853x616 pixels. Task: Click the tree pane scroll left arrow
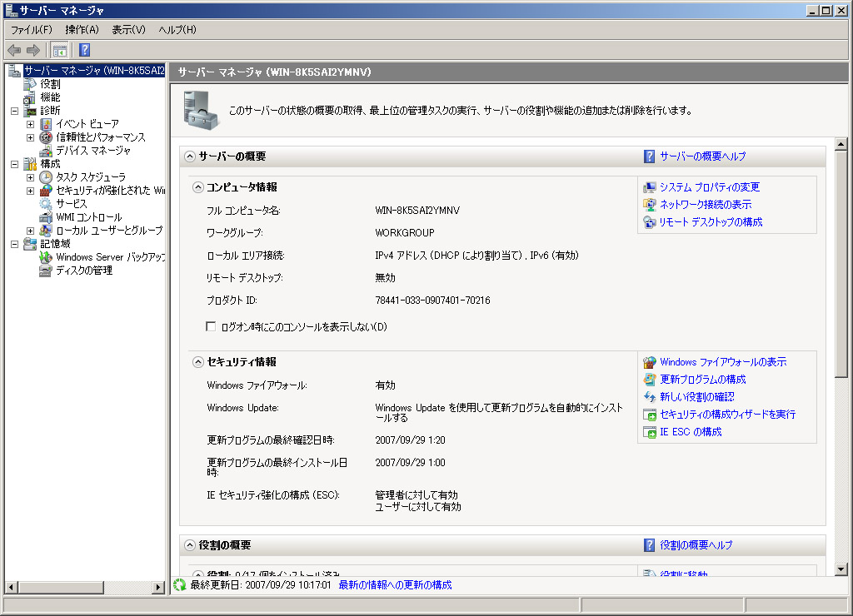pos(11,587)
